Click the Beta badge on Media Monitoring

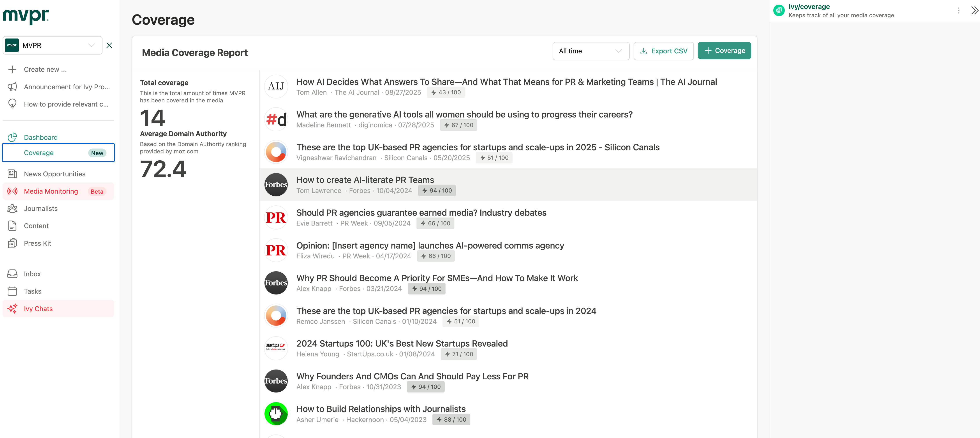[97, 192]
